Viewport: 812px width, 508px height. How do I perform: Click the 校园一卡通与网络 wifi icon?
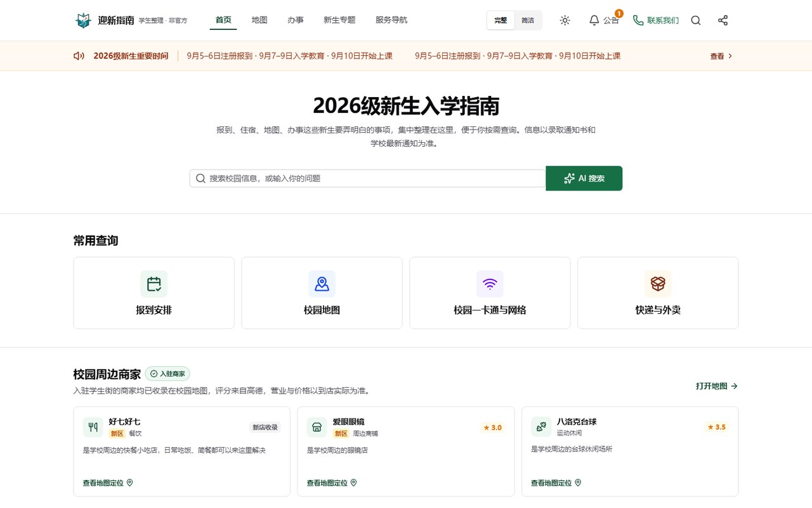(490, 284)
